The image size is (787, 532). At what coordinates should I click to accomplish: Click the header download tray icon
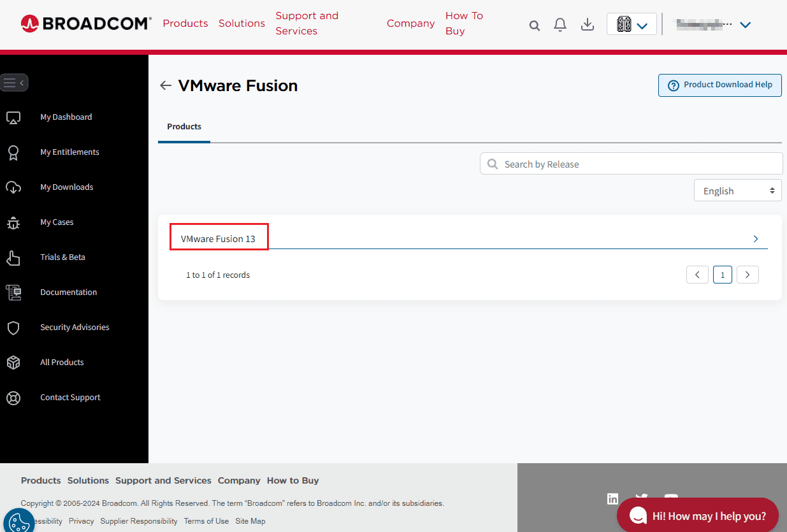[588, 24]
